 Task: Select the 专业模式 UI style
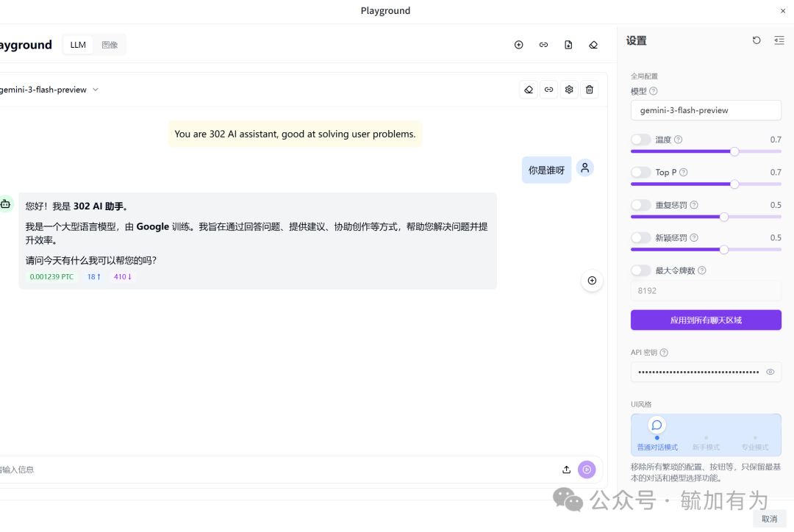pyautogui.click(x=755, y=447)
